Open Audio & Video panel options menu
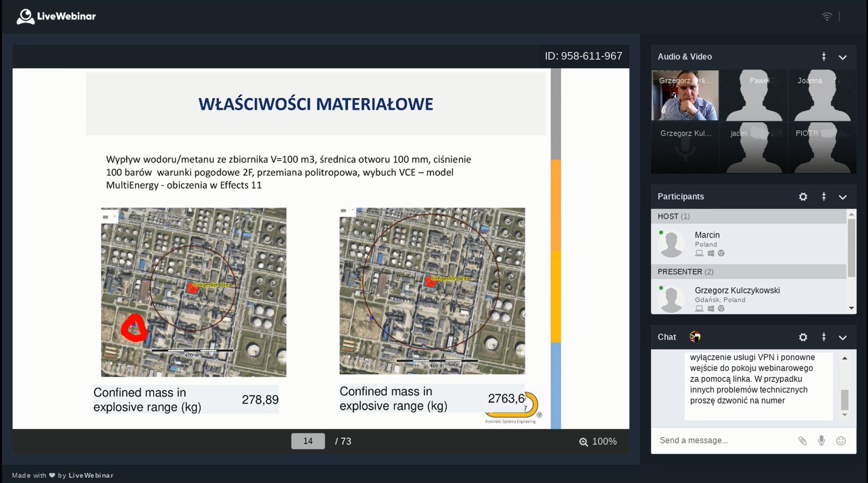The height and width of the screenshot is (483, 868). pyautogui.click(x=824, y=57)
